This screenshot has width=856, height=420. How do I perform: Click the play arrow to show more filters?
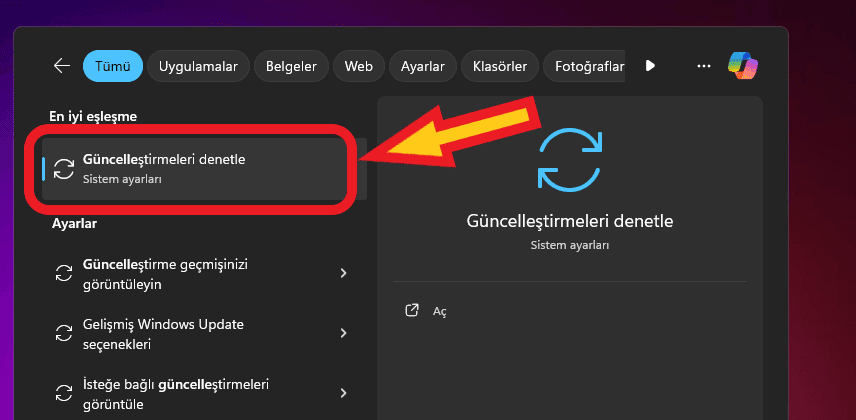(x=650, y=66)
